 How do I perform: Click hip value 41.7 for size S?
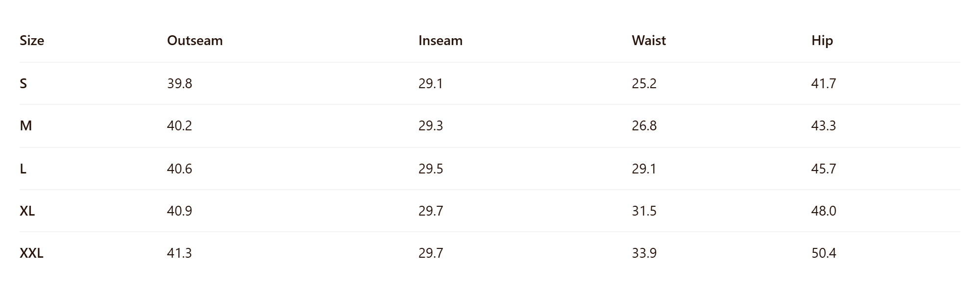click(x=824, y=83)
